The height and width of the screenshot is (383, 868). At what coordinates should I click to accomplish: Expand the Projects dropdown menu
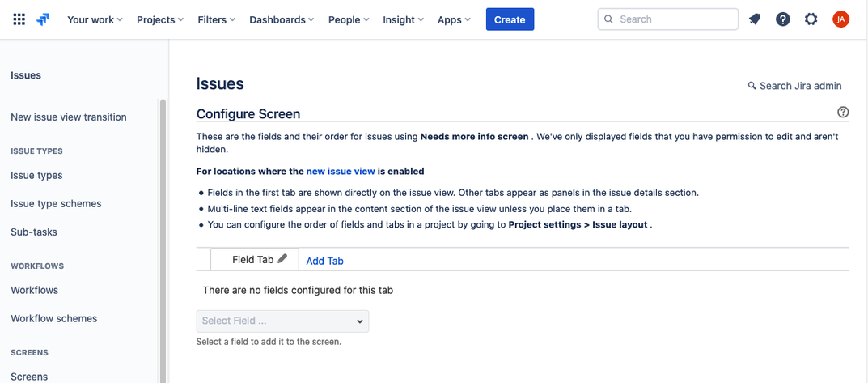(x=160, y=20)
